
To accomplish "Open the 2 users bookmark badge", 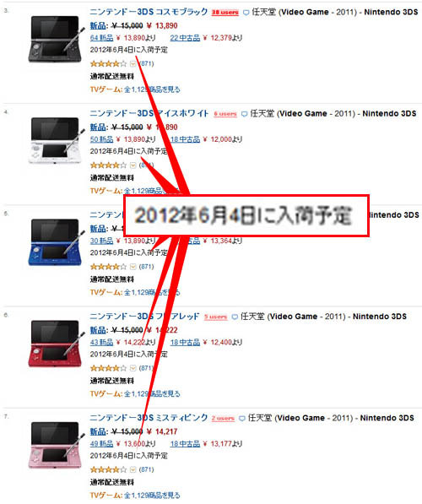I will [223, 419].
